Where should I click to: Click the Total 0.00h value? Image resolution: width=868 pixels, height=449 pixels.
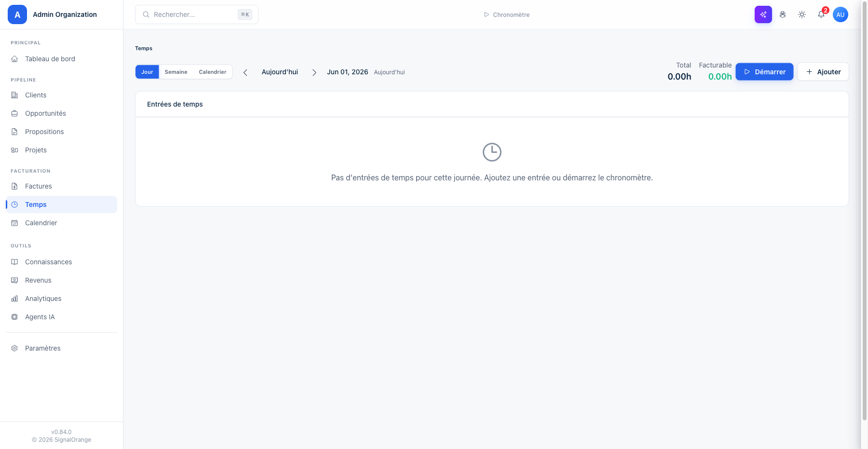click(x=679, y=77)
